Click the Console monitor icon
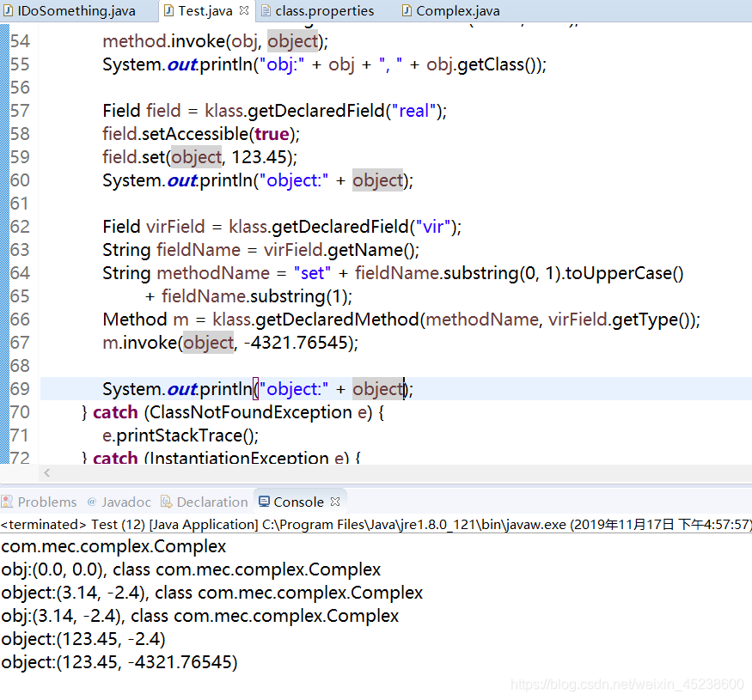 (x=264, y=502)
